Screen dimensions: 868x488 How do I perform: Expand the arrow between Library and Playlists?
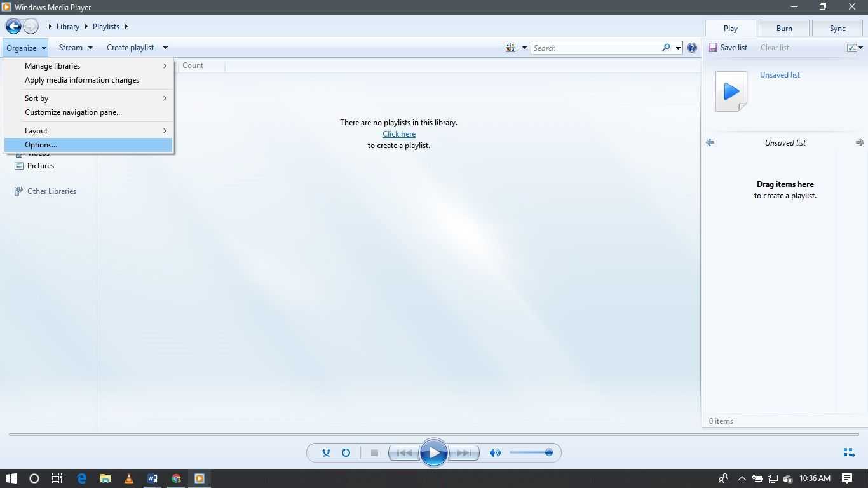pyautogui.click(x=86, y=27)
